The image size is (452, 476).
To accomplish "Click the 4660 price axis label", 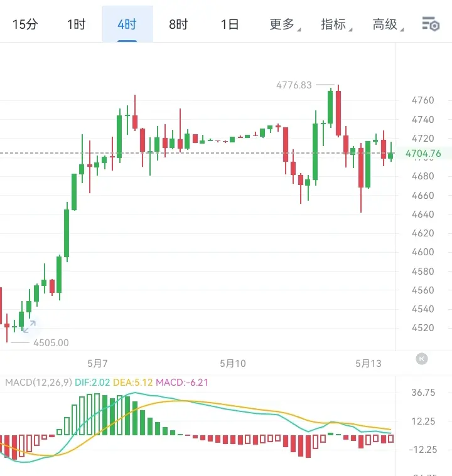I will pyautogui.click(x=423, y=196).
